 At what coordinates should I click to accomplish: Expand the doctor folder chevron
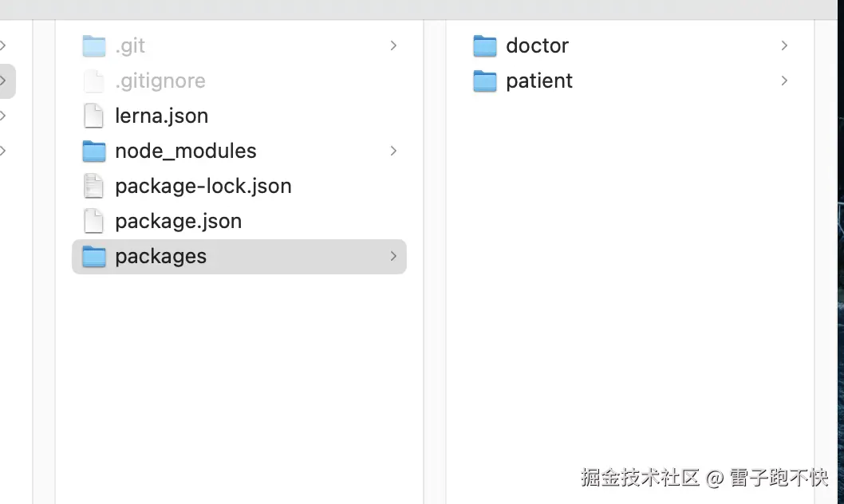pos(783,45)
